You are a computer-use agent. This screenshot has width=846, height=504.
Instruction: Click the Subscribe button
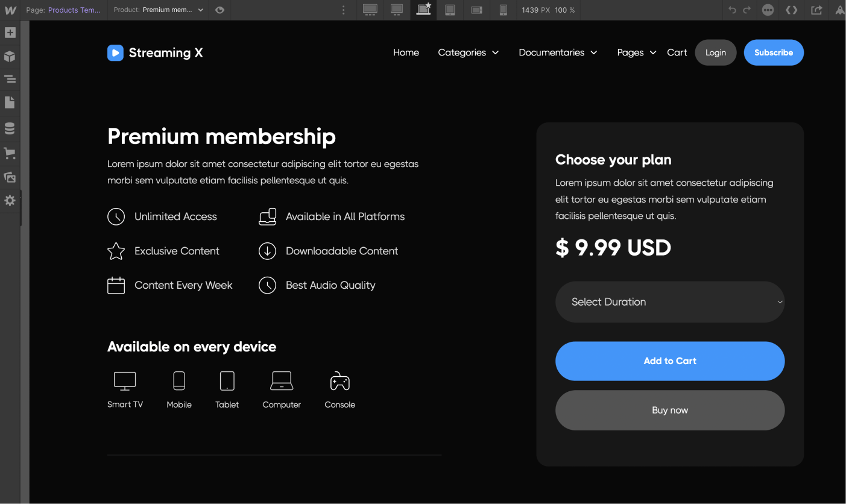click(774, 52)
